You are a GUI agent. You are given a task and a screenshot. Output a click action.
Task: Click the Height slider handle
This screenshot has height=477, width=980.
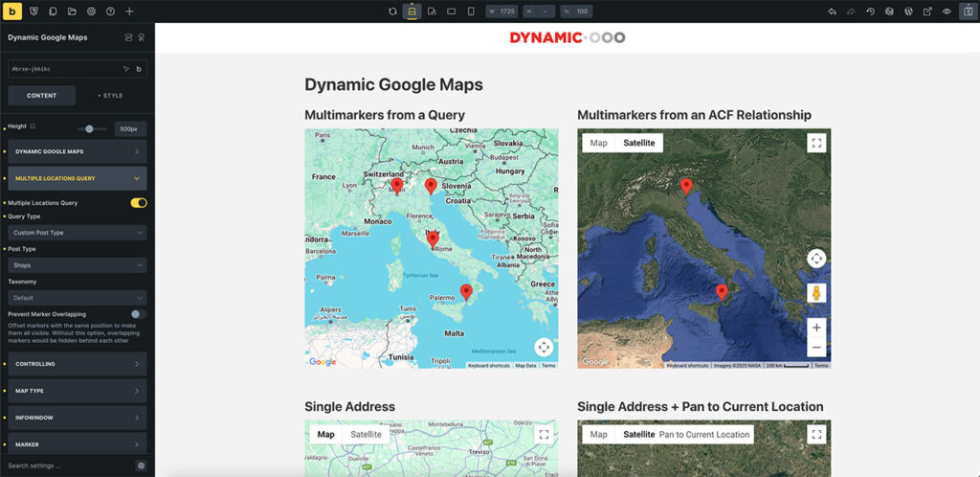point(89,128)
